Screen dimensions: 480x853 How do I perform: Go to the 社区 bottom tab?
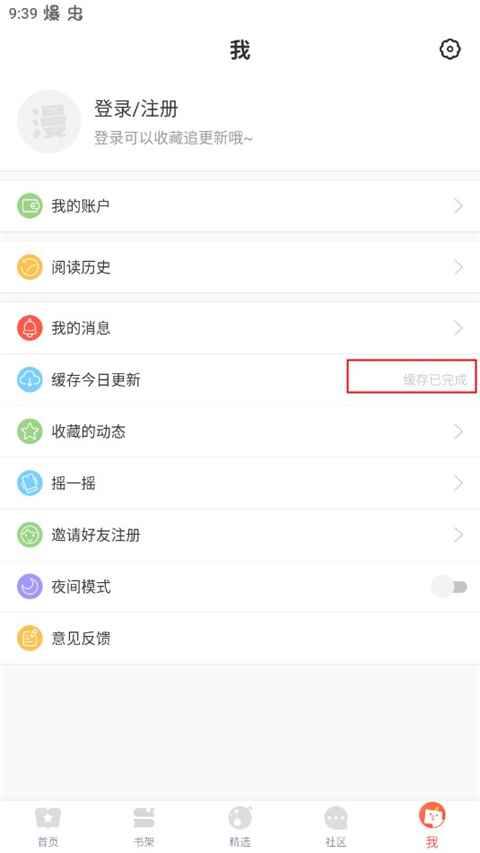coord(336,827)
